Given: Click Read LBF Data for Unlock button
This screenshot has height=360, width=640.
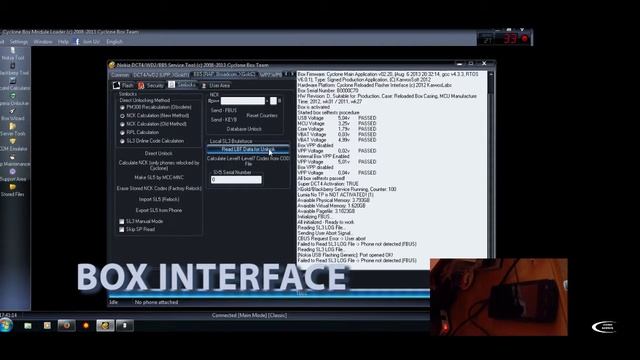Looking at the screenshot, I should click(248, 149).
